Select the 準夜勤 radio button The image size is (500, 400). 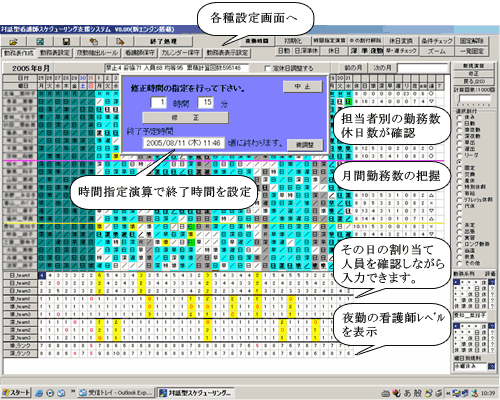point(460,130)
